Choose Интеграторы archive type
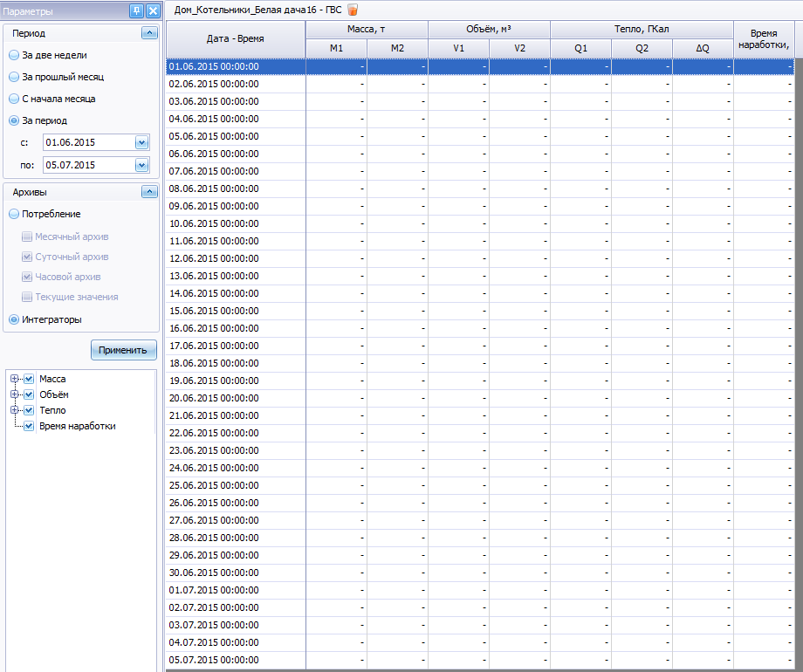Screen dimensions: 803x672 click(x=14, y=319)
